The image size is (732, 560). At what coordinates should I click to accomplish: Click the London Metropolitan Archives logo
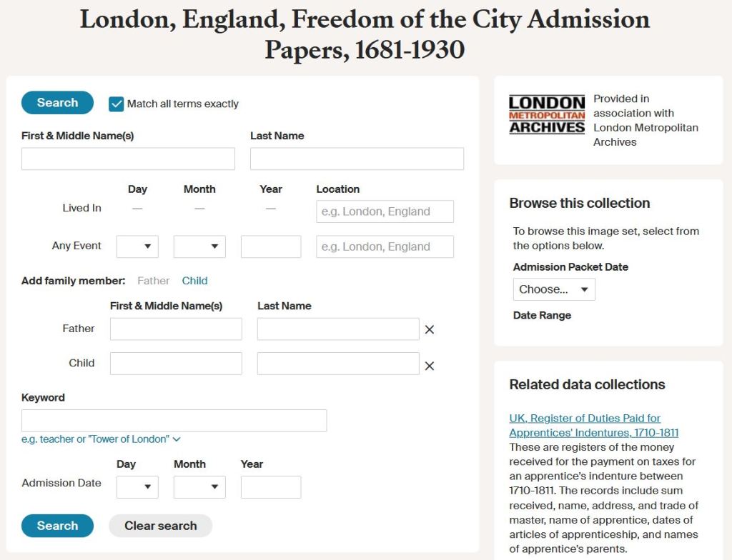[547, 115]
